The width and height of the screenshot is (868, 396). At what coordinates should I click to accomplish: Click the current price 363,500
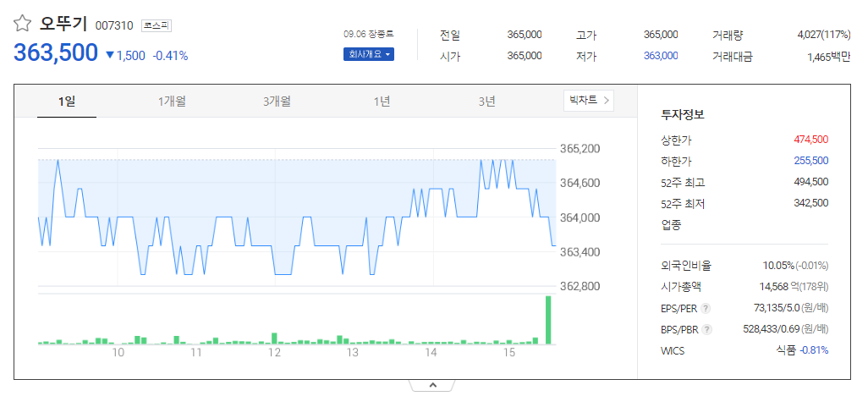(56, 52)
